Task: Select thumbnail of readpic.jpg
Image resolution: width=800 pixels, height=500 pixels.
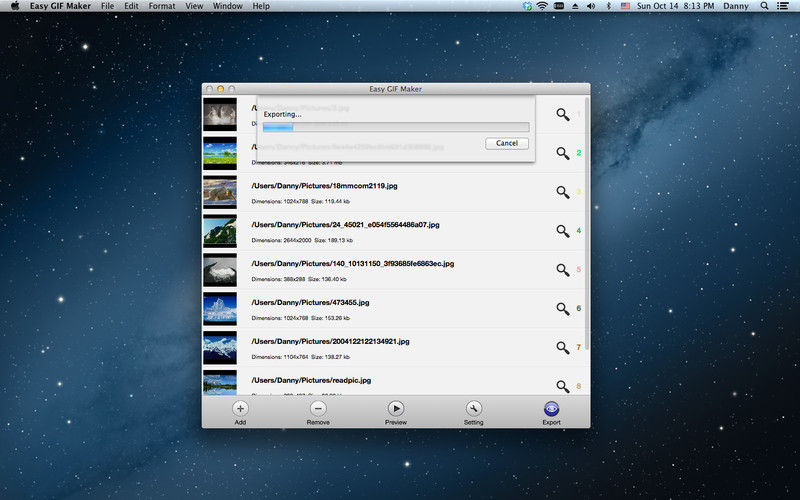Action: [x=220, y=383]
